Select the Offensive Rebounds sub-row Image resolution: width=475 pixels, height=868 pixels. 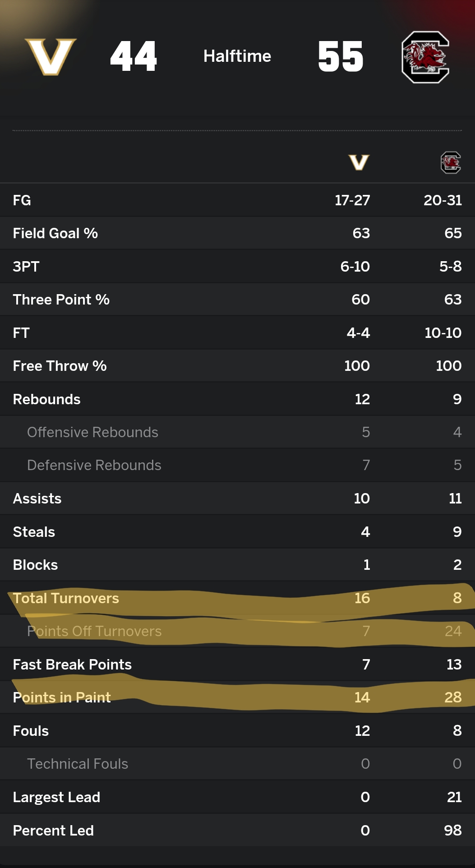93,432
